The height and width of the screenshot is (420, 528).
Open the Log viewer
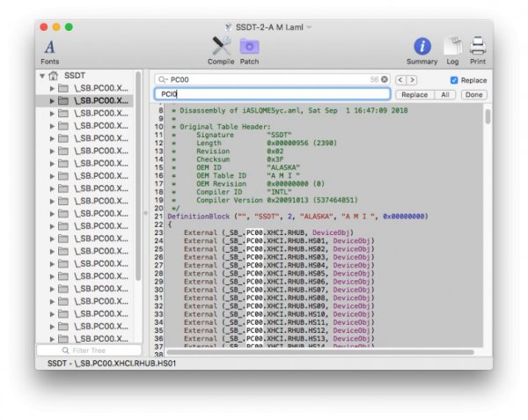tap(451, 48)
